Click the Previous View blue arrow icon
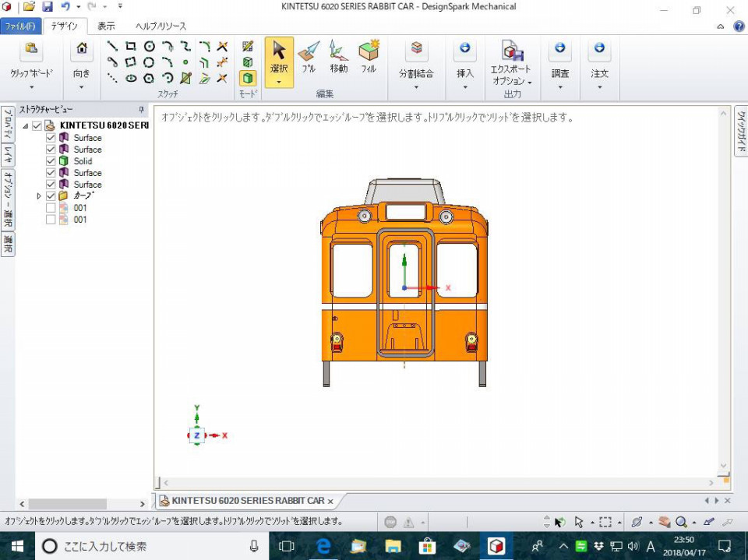The width and height of the screenshot is (748, 560). (709, 522)
